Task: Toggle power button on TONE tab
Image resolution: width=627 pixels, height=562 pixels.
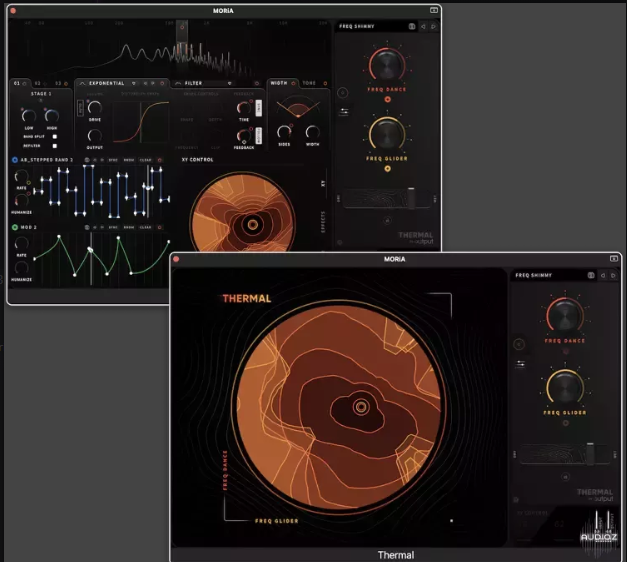Action: 325,83
